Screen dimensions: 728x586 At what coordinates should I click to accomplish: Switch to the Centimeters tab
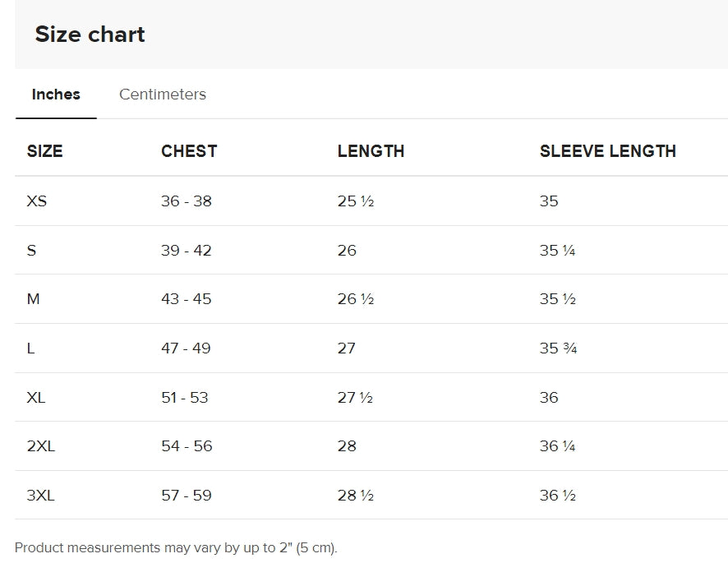163,95
